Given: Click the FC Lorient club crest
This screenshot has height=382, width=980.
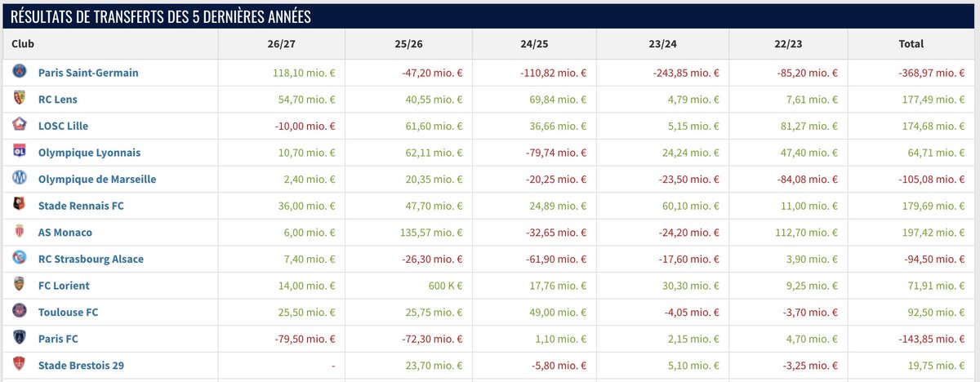Looking at the screenshot, I should click(20, 286).
